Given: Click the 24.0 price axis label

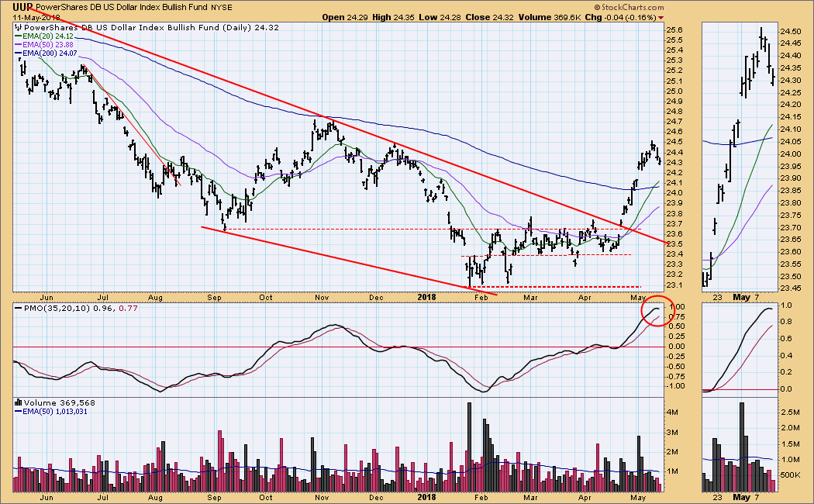Looking at the screenshot, I should click(x=674, y=192).
